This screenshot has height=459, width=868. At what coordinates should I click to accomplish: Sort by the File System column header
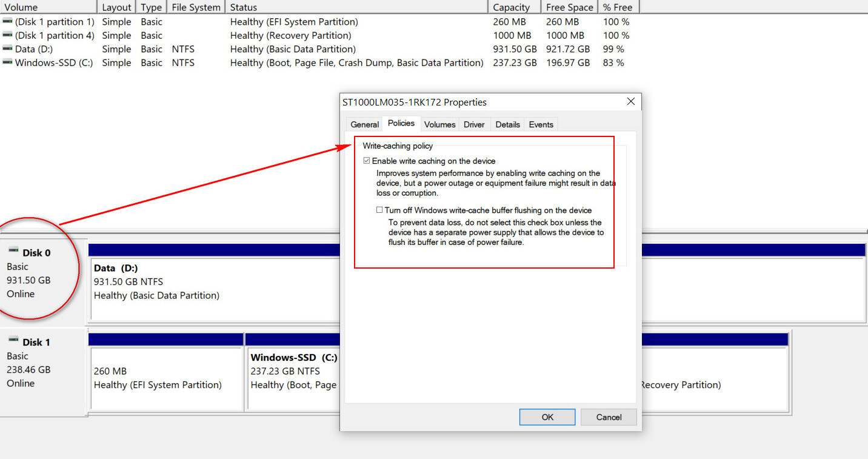196,7
